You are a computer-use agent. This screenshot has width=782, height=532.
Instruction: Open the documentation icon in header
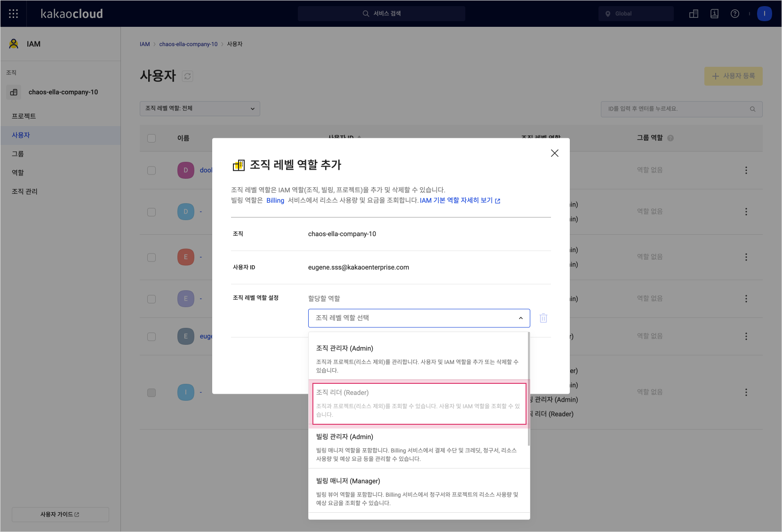[714, 14]
